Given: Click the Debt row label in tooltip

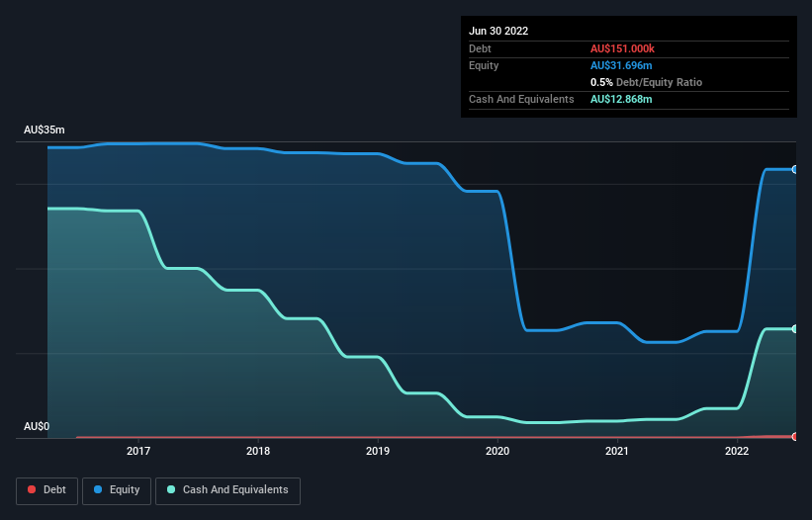Looking at the screenshot, I should (480, 48).
